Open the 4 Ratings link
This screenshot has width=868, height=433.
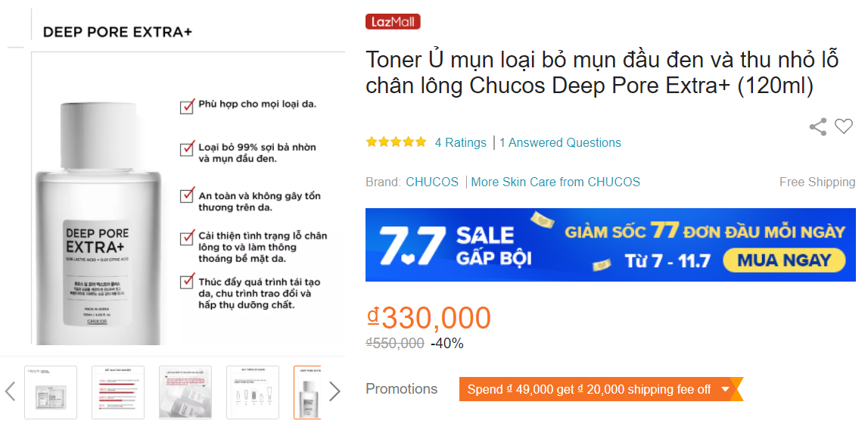tap(460, 142)
